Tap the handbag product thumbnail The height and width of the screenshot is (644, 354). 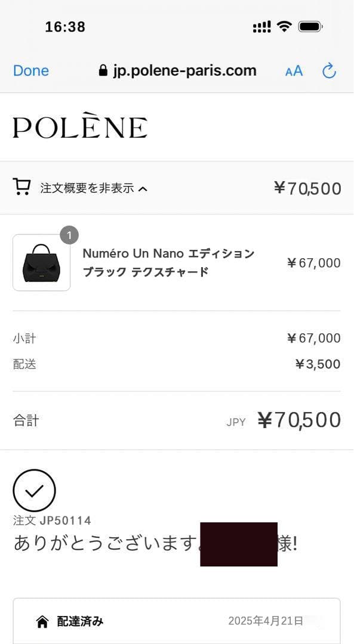tap(41, 262)
